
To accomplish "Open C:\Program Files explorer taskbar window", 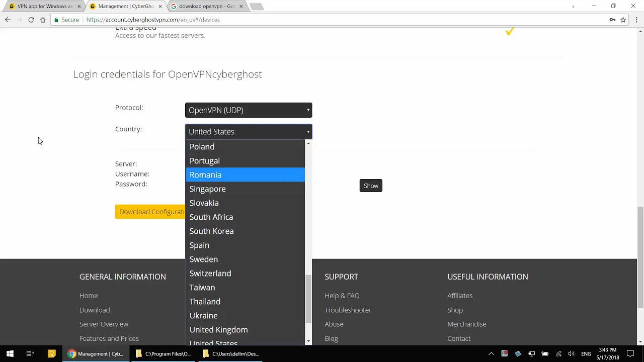I will 164,353.
